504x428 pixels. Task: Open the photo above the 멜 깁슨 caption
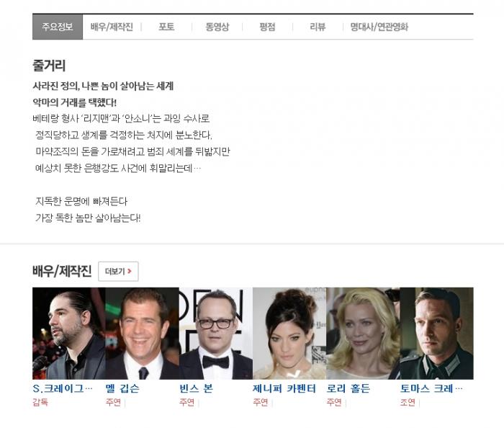coord(143,333)
